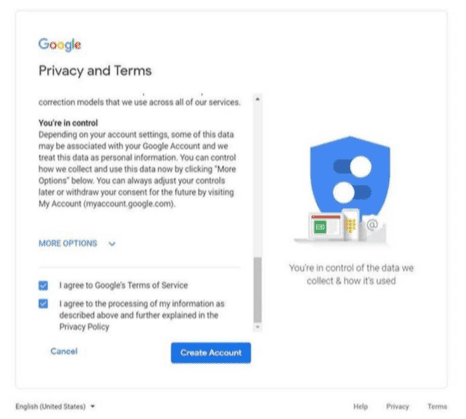This screenshot has height=419, width=466.
Task: Open the Help link in the footer
Action: tap(360, 406)
